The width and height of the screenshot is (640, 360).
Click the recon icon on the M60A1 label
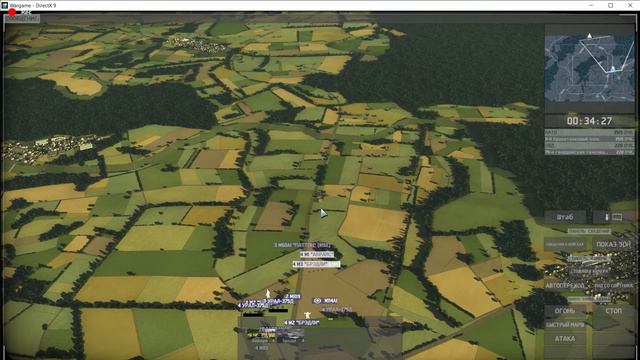(318, 300)
